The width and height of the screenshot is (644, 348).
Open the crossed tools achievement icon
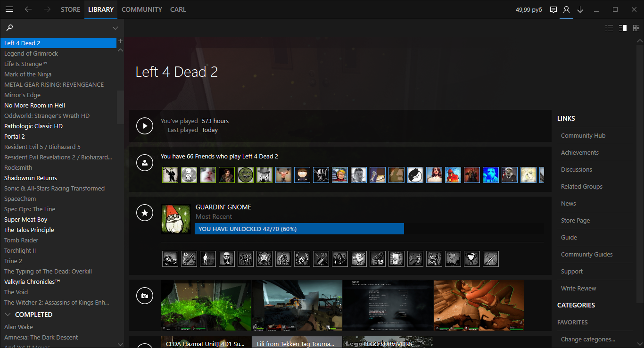pos(491,259)
